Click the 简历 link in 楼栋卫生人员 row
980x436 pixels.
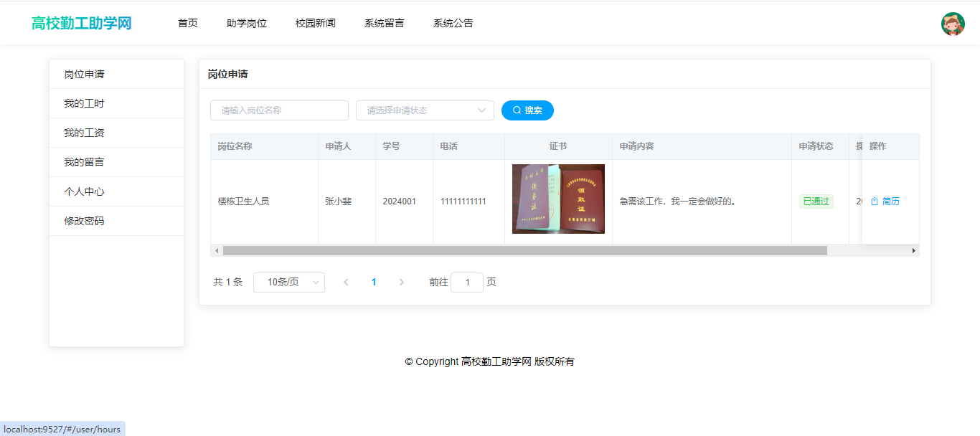pos(885,202)
